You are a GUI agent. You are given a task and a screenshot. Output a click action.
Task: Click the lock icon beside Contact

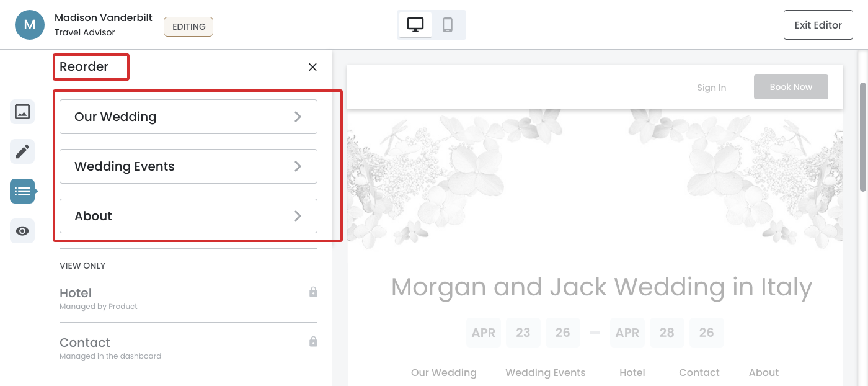[313, 341]
